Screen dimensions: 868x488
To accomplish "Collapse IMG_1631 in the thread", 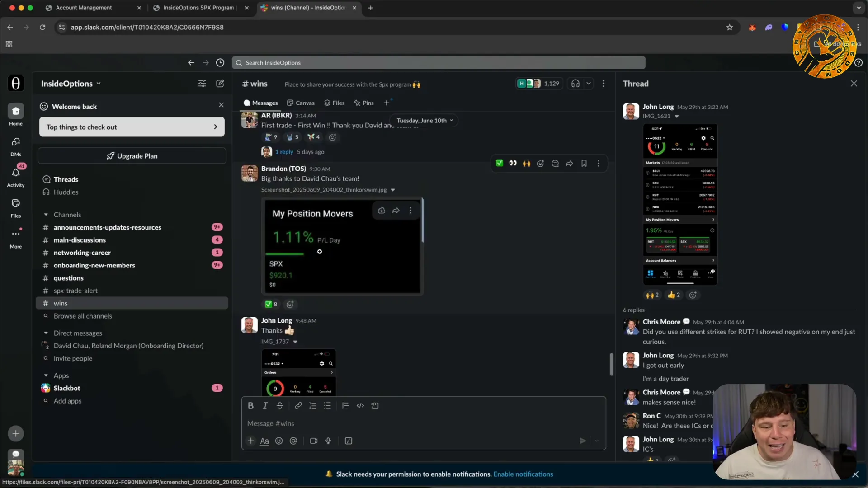I will [677, 117].
